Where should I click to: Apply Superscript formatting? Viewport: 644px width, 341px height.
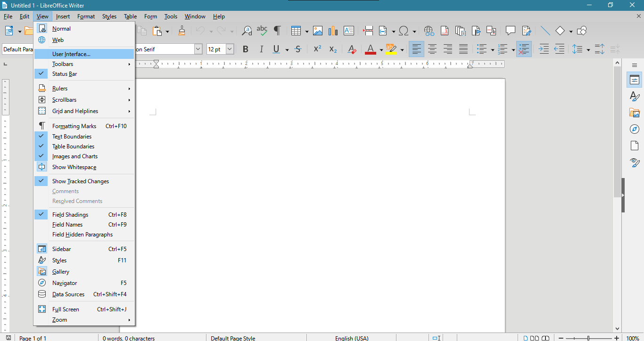(317, 49)
